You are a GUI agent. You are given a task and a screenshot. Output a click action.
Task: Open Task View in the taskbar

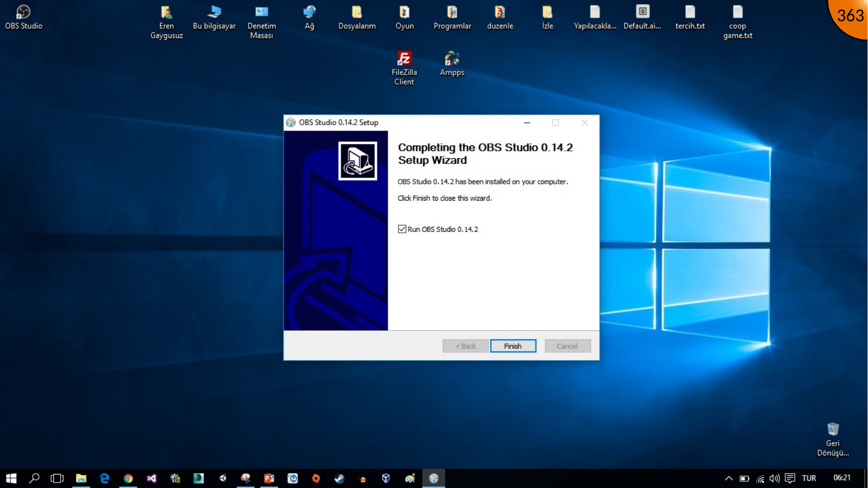point(57,478)
